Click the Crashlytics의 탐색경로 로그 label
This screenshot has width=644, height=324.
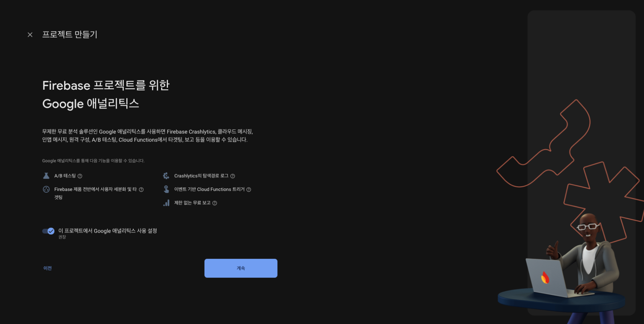[201, 176]
